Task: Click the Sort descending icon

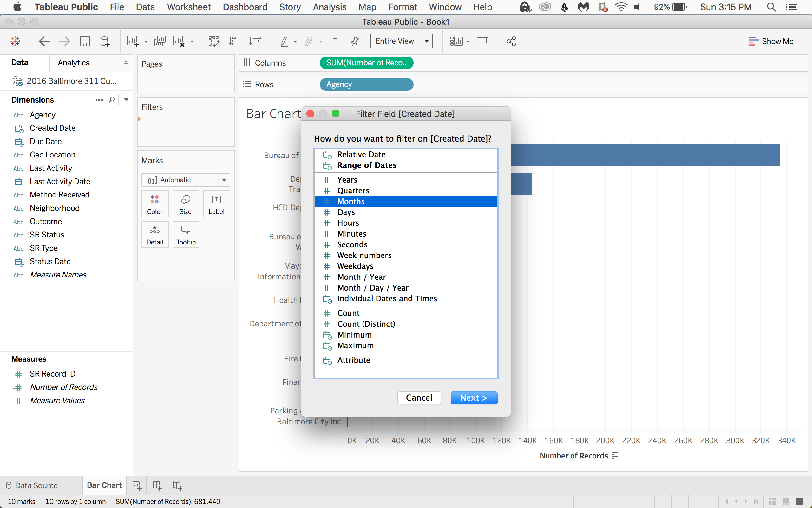Action: (255, 41)
